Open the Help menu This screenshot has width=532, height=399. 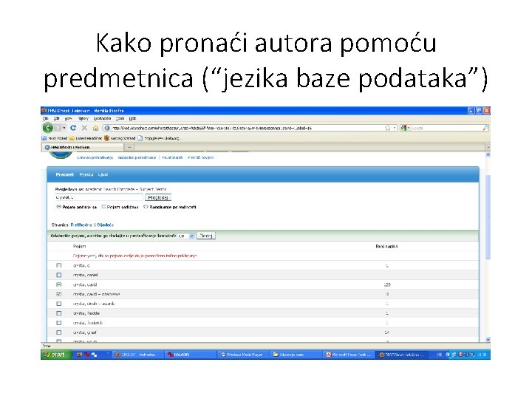click(132, 118)
